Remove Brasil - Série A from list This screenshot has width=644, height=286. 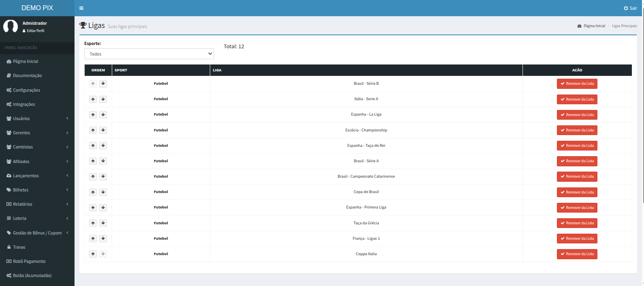[x=577, y=161]
